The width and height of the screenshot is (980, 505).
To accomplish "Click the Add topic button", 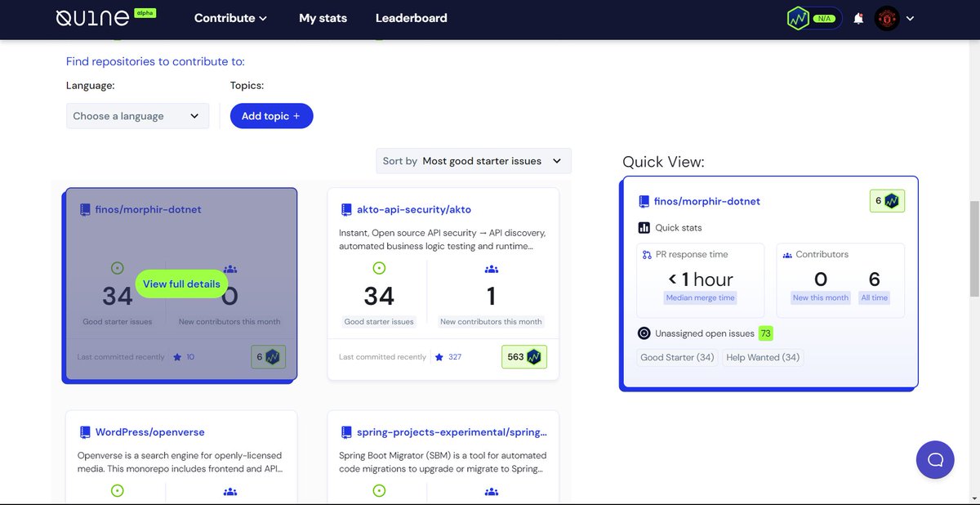I will coord(271,116).
